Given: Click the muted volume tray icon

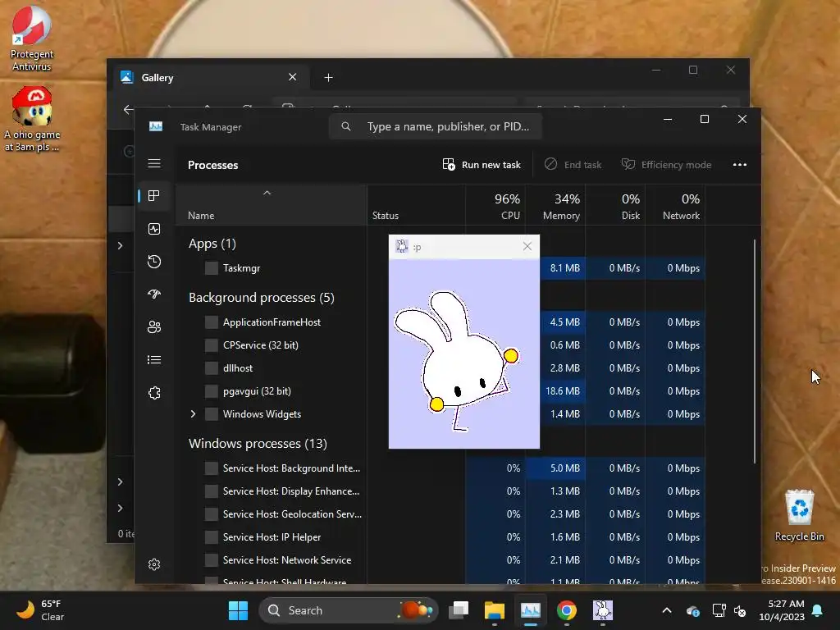Looking at the screenshot, I should (x=741, y=610).
